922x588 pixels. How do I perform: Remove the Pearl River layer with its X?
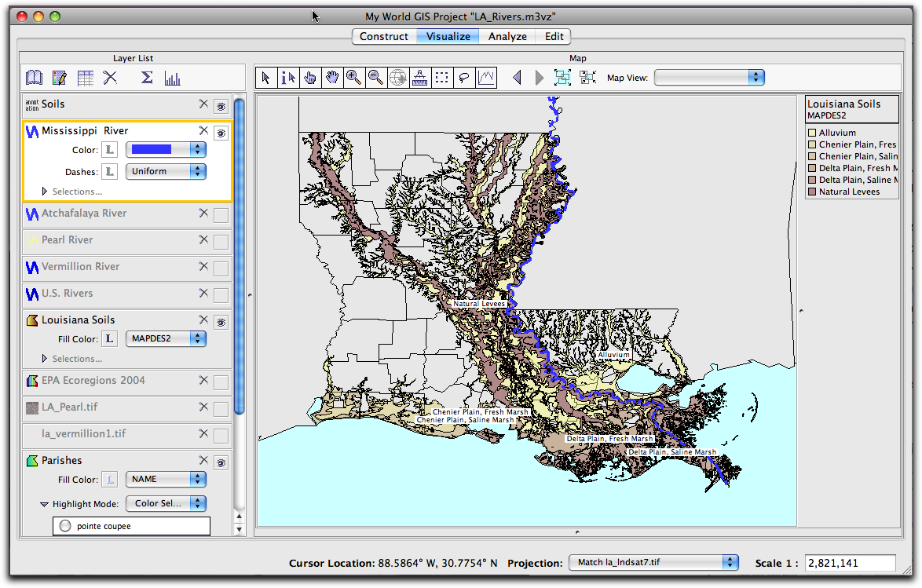pos(203,241)
